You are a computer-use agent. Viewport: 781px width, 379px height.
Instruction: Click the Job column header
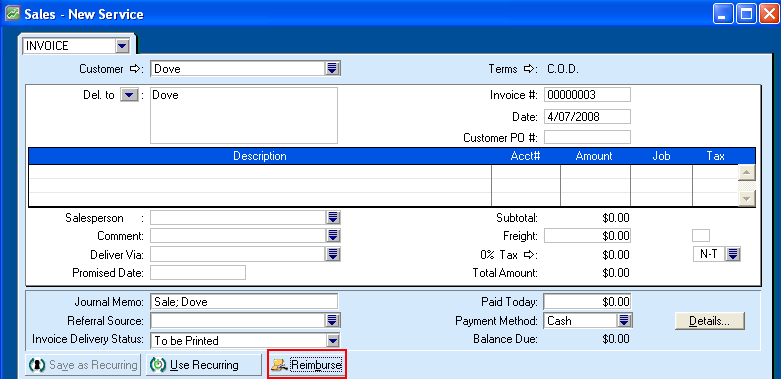click(661, 156)
